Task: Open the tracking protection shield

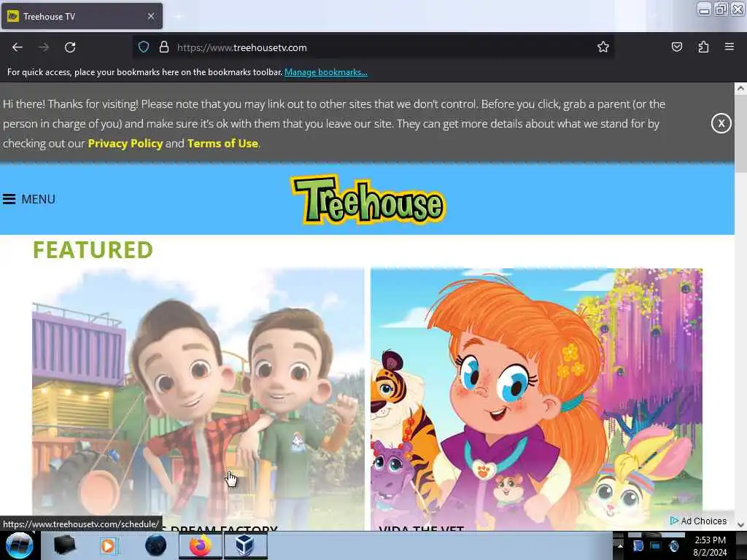Action: (x=144, y=47)
